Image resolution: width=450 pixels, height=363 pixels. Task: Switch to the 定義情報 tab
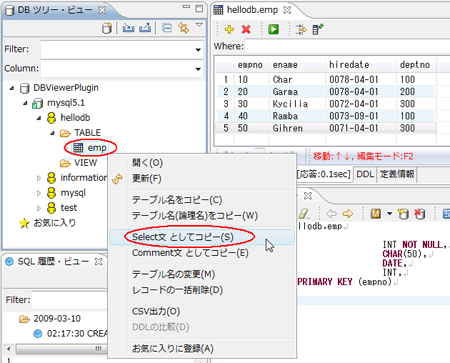click(397, 174)
